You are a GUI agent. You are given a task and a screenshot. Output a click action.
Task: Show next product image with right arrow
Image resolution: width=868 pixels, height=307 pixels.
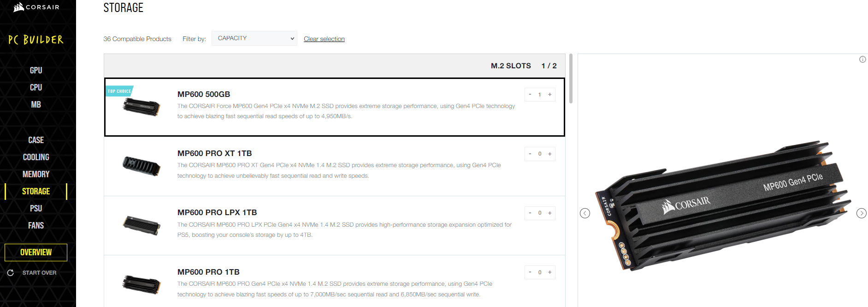(861, 213)
